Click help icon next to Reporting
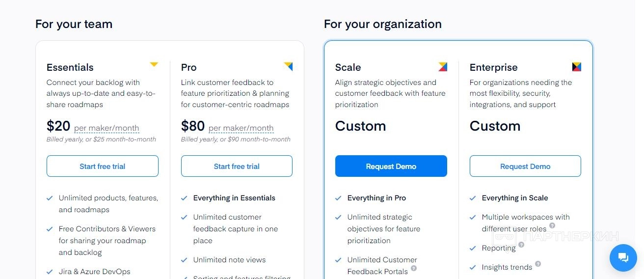This screenshot has height=279, width=644. pos(521,245)
